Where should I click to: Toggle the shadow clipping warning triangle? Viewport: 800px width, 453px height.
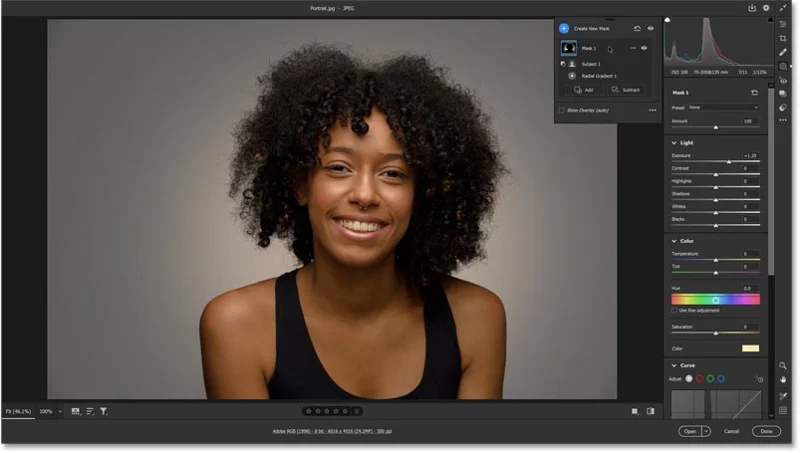point(667,20)
